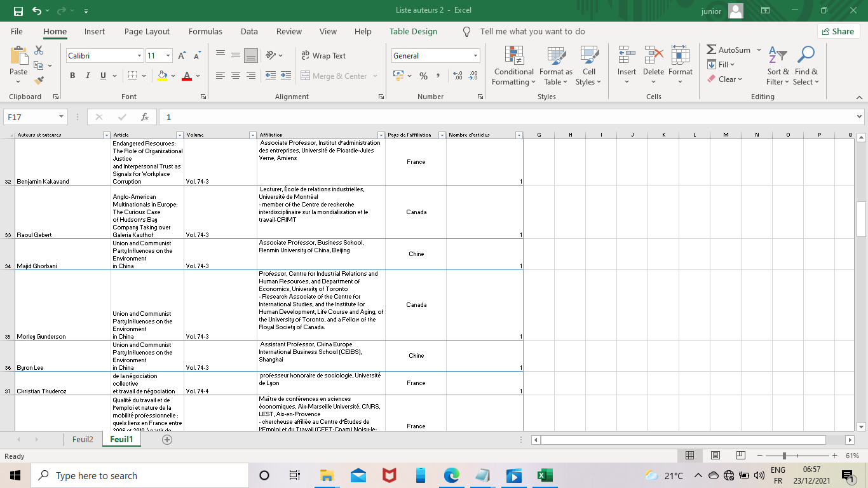This screenshot has width=868, height=488.
Task: Open the Page Layout ribbon tab
Action: coord(147,31)
